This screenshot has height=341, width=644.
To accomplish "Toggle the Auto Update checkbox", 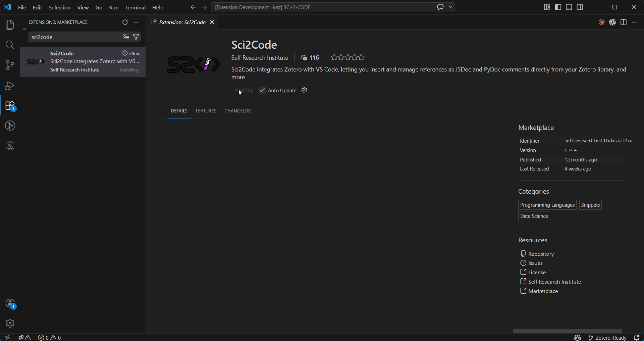I will pos(262,90).
